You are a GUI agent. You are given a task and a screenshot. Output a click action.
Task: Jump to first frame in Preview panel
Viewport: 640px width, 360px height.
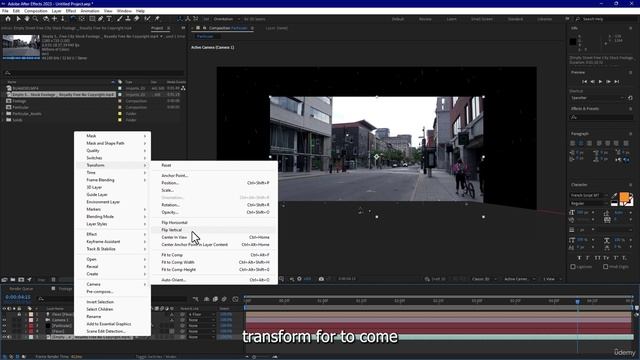[x=584, y=82]
